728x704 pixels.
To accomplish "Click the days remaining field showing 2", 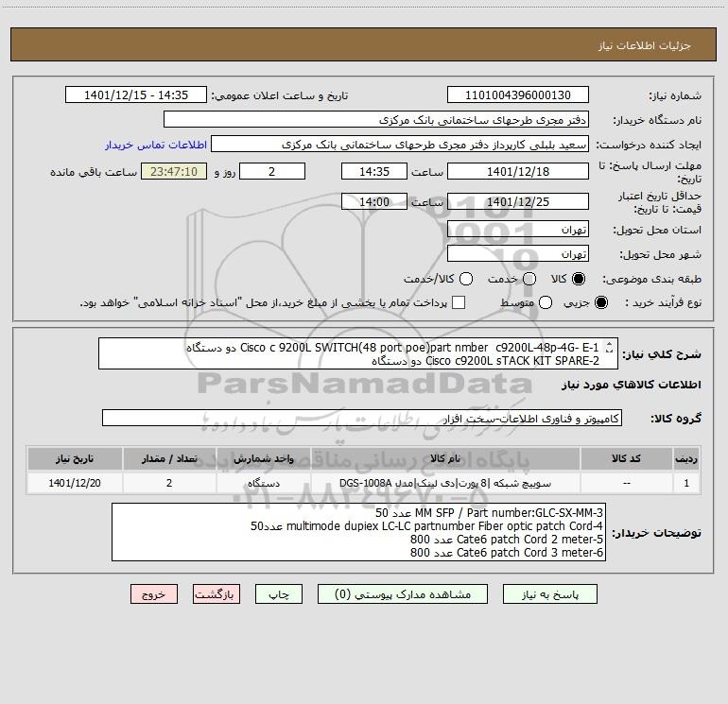I will pyautogui.click(x=272, y=171).
